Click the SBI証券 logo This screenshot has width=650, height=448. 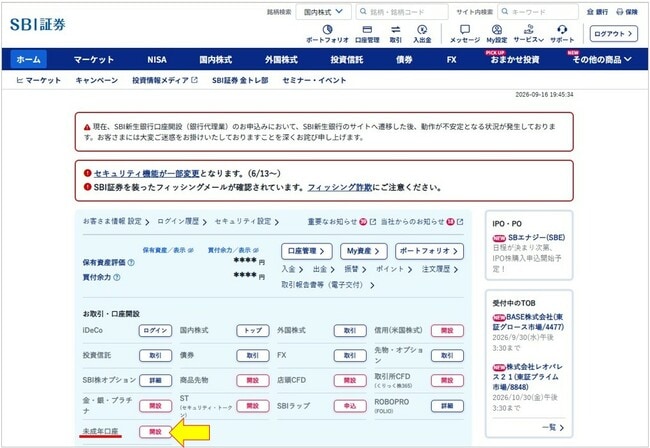tap(38, 24)
